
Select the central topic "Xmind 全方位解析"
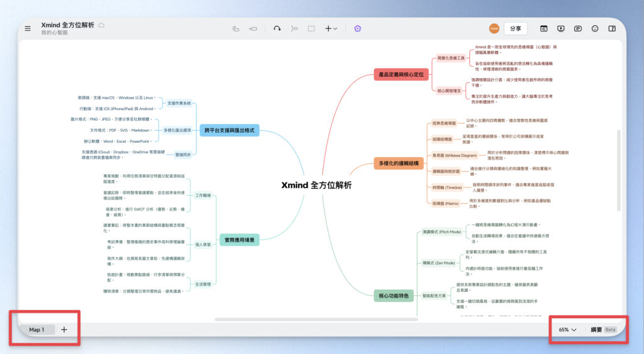click(x=316, y=185)
